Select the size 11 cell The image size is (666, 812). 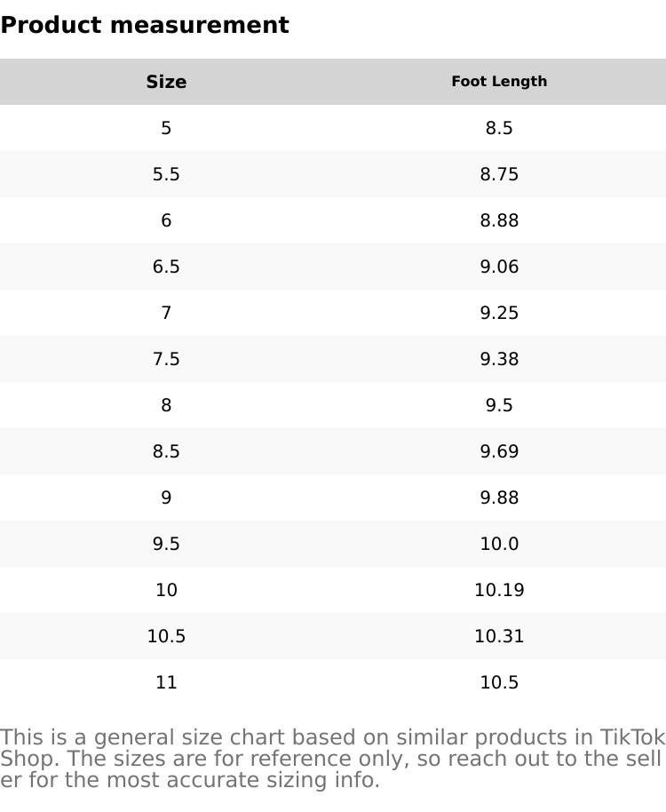click(x=166, y=682)
